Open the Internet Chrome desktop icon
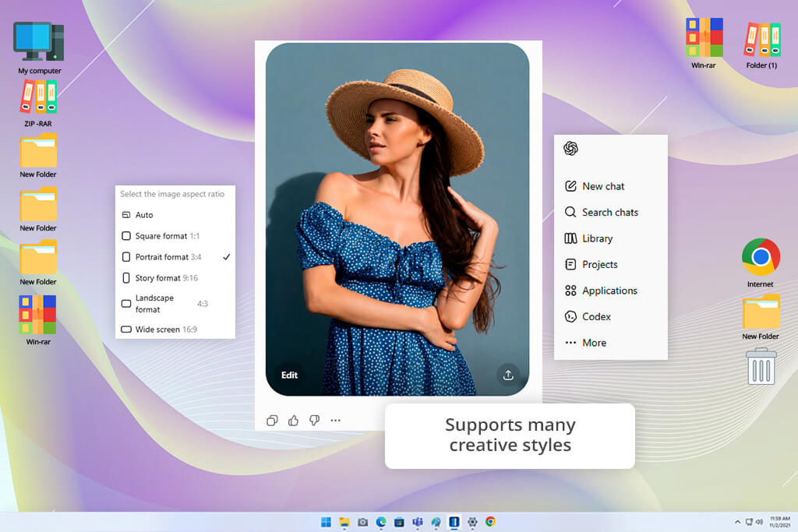Image resolution: width=798 pixels, height=532 pixels. (x=761, y=262)
